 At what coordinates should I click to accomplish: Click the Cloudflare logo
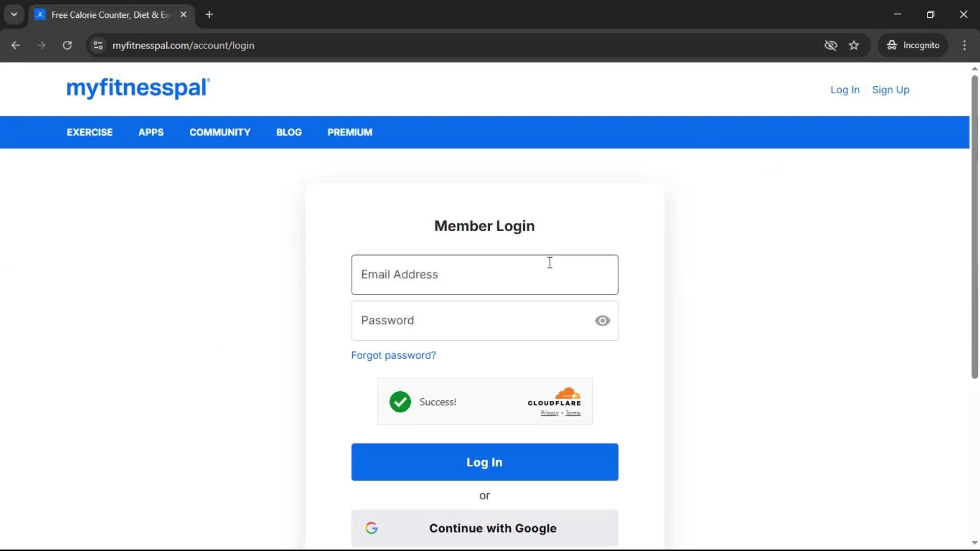pyautogui.click(x=554, y=397)
